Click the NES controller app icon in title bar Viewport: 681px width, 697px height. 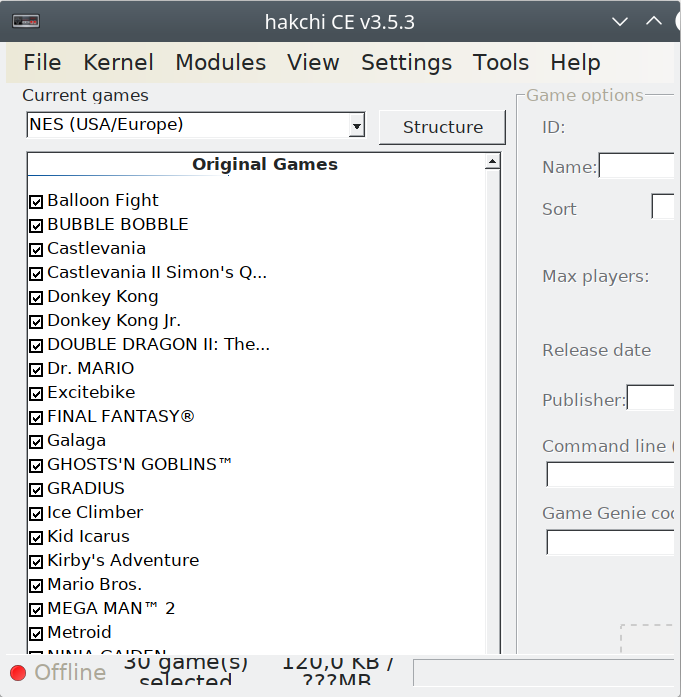[26, 21]
